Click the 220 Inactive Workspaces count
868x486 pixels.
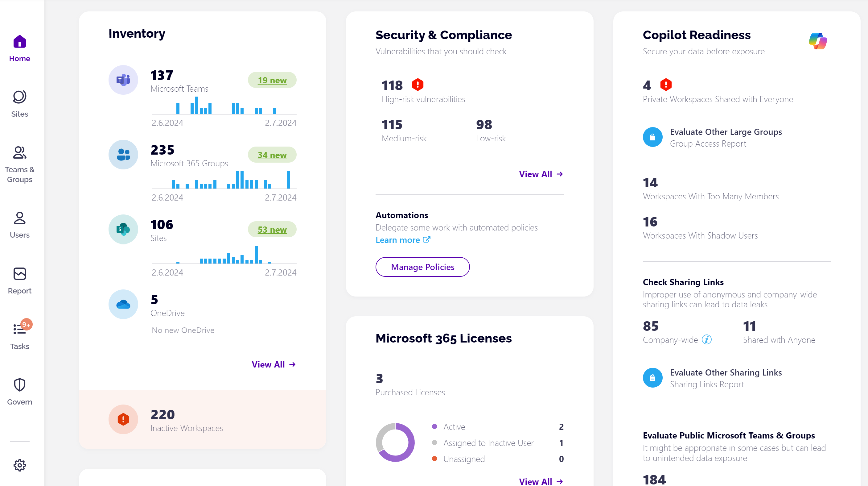162,414
